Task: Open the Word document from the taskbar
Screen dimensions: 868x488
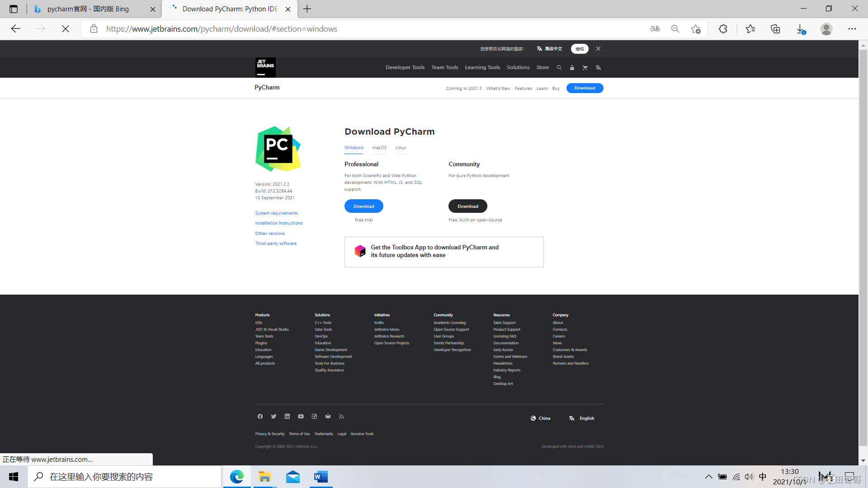Action: (321, 476)
